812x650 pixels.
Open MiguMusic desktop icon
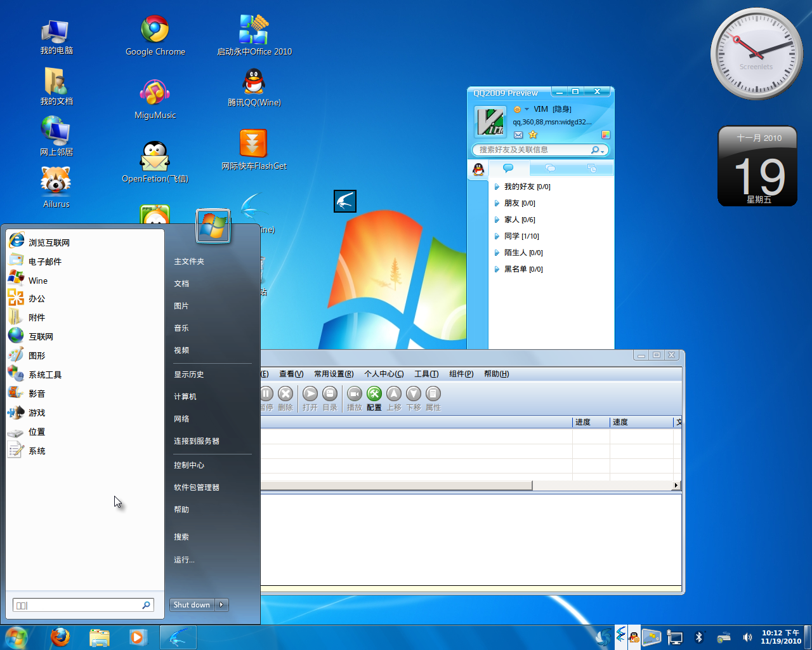(155, 99)
